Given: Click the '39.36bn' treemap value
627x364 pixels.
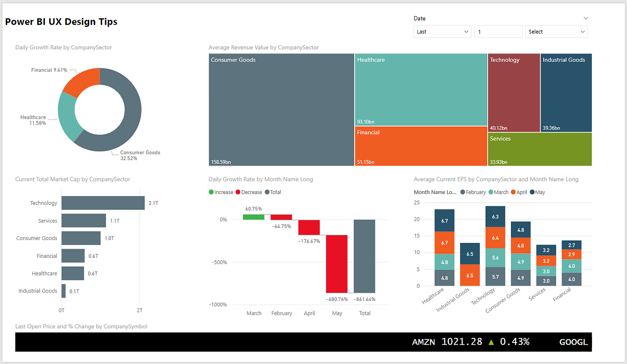Looking at the screenshot, I should click(551, 128).
